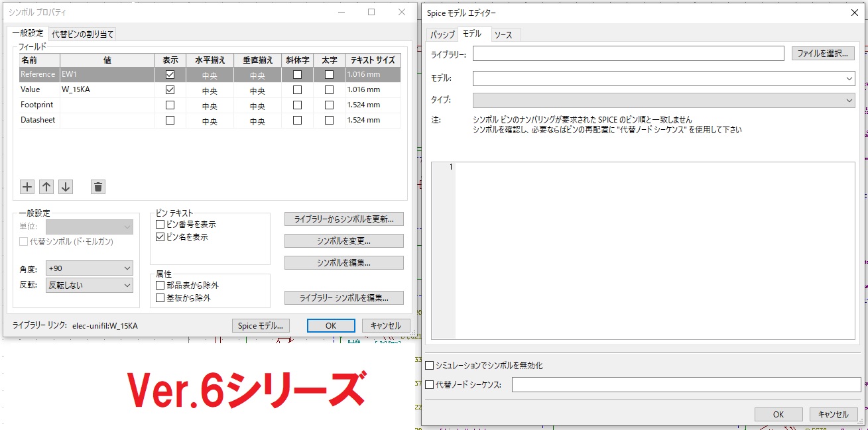This screenshot has height=430, width=868.
Task: Check 部品表から除外 attribute
Action: (159, 284)
